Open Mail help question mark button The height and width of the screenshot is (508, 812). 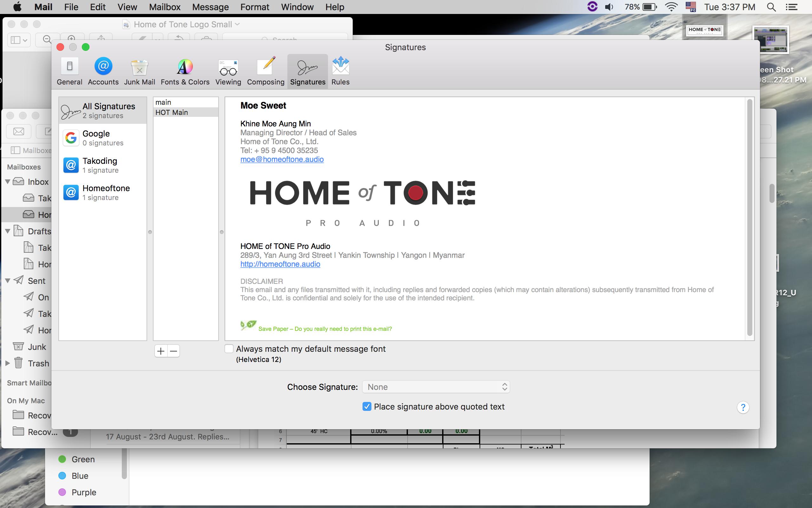point(743,407)
